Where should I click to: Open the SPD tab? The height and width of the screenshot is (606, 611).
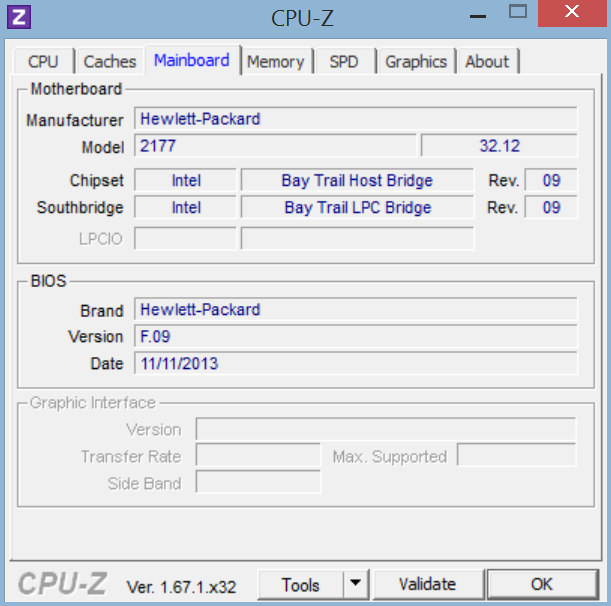344,62
